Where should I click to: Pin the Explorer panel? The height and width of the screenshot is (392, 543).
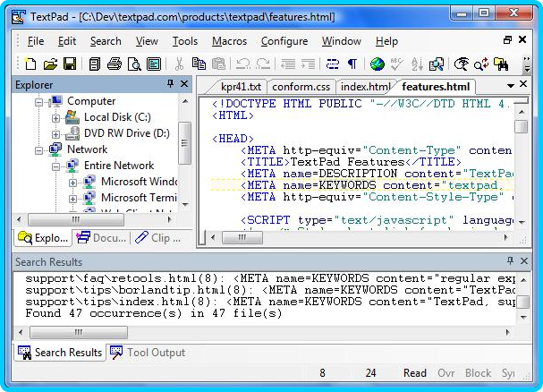[170, 84]
